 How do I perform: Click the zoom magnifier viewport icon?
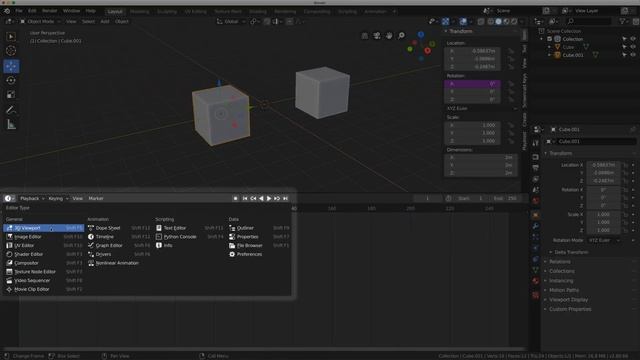(402, 36)
